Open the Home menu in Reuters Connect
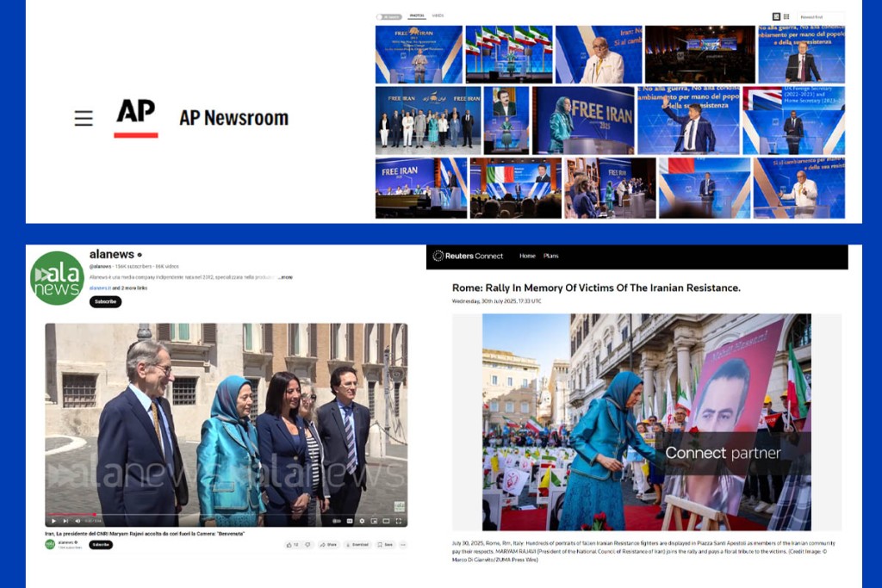Image resolution: width=882 pixels, height=588 pixels. tap(527, 256)
